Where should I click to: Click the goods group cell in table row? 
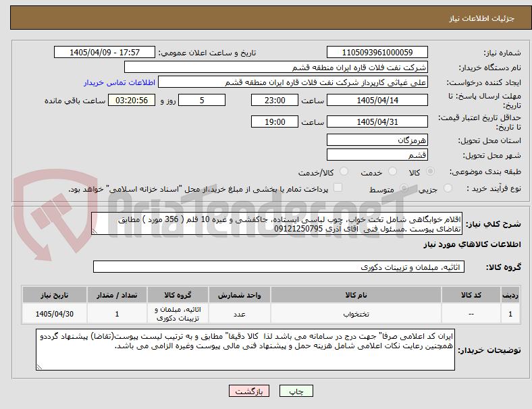point(178,314)
